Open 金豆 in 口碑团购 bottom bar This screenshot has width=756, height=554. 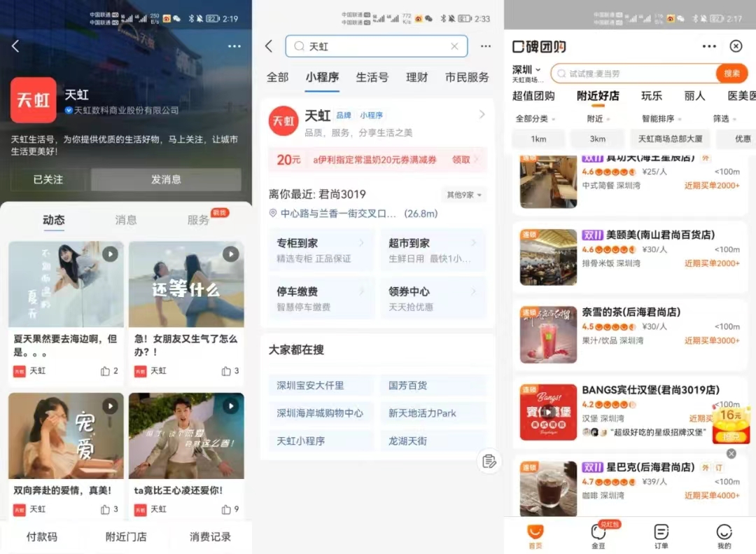[x=598, y=536]
